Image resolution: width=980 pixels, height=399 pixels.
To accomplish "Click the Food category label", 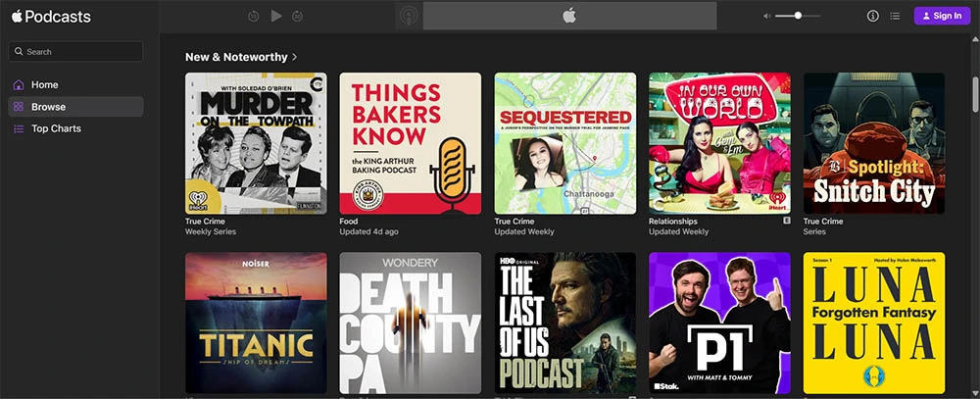I will 349,222.
